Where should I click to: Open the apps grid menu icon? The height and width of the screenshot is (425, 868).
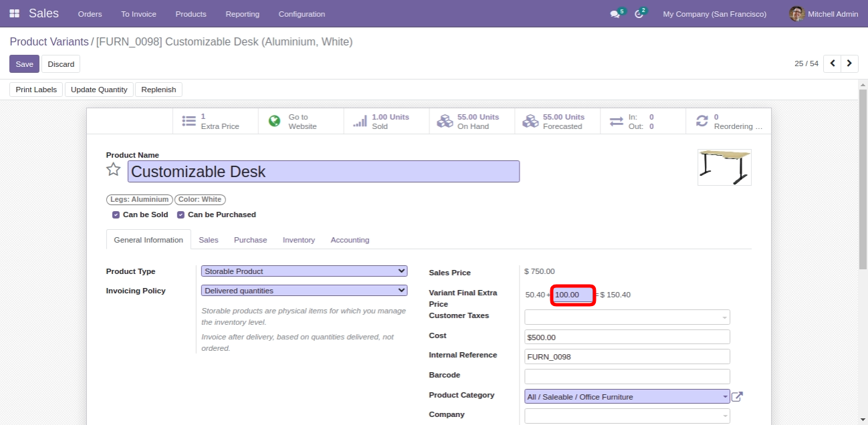coord(15,13)
